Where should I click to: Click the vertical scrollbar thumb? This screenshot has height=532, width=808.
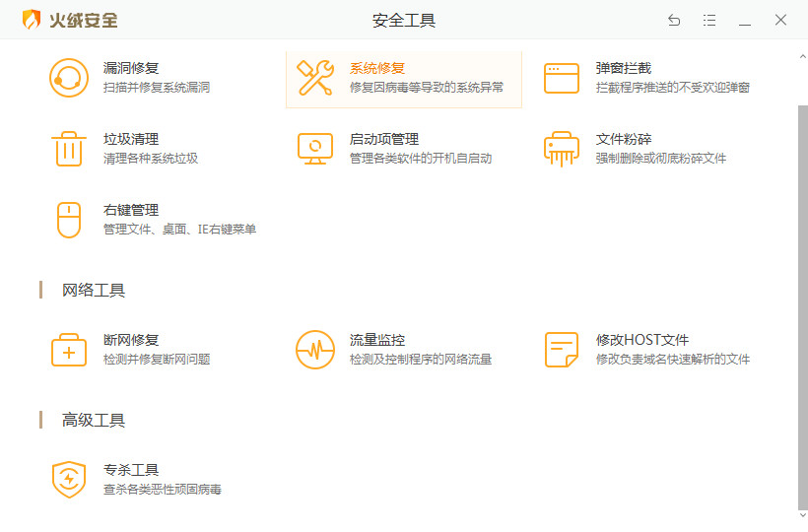(x=803, y=307)
